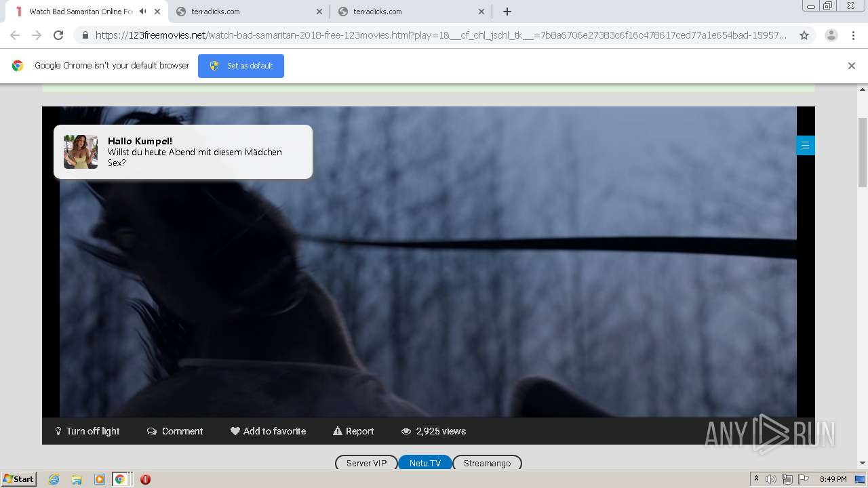Open Windows Media Player from the taskbar
868x488 pixels.
point(100,479)
